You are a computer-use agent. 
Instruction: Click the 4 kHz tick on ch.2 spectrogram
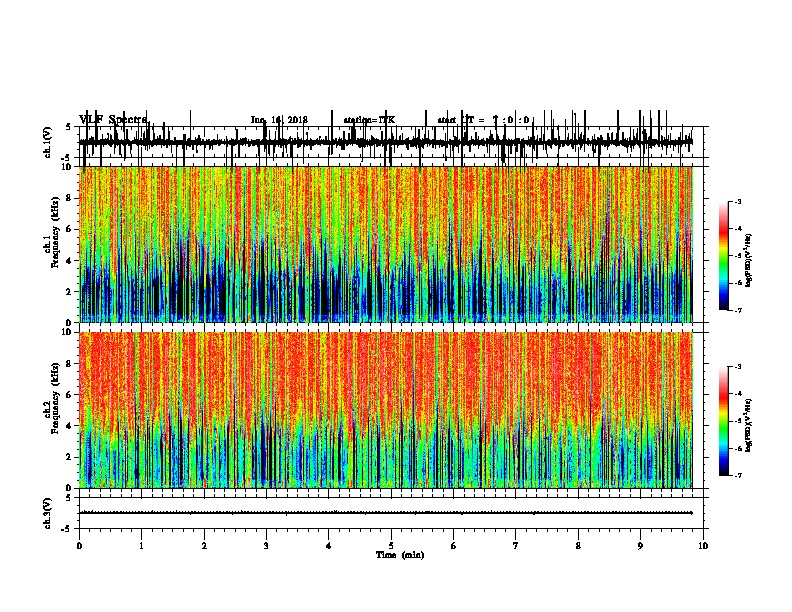click(x=70, y=426)
